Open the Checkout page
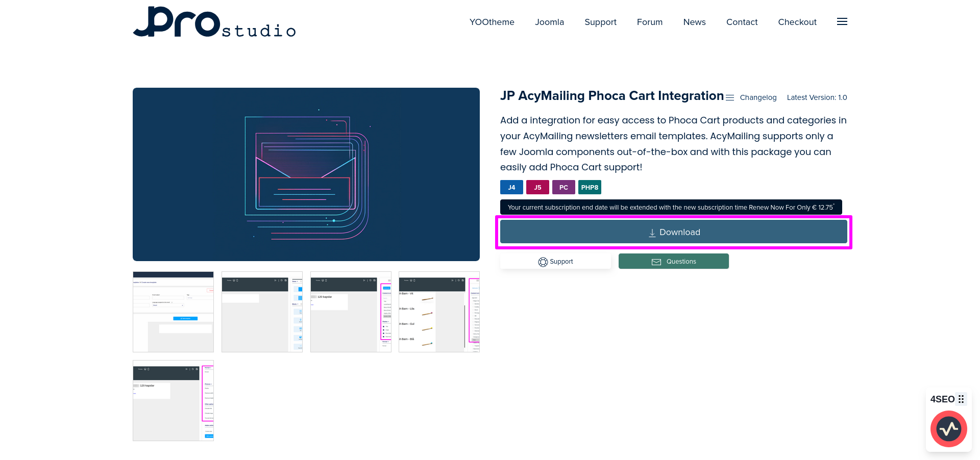 click(x=797, y=22)
